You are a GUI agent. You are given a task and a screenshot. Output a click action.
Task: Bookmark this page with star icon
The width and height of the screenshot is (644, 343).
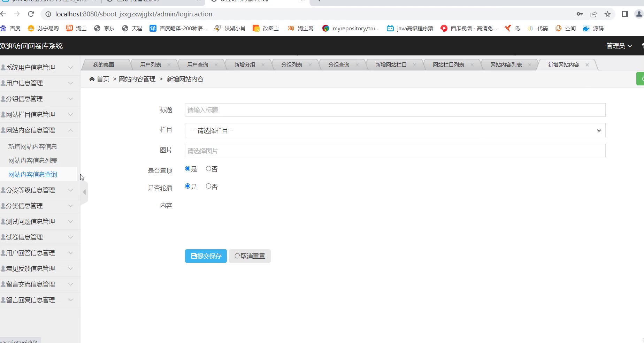point(607,14)
